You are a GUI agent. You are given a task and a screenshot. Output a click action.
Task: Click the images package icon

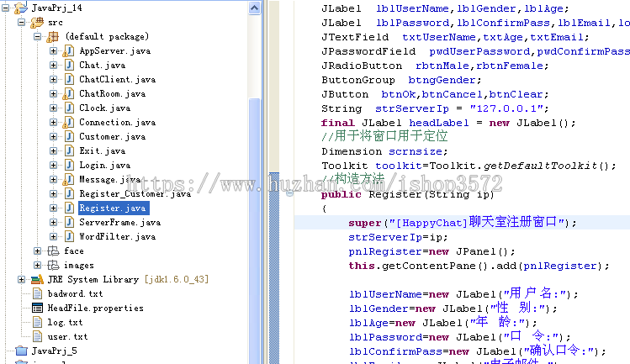pyautogui.click(x=53, y=265)
